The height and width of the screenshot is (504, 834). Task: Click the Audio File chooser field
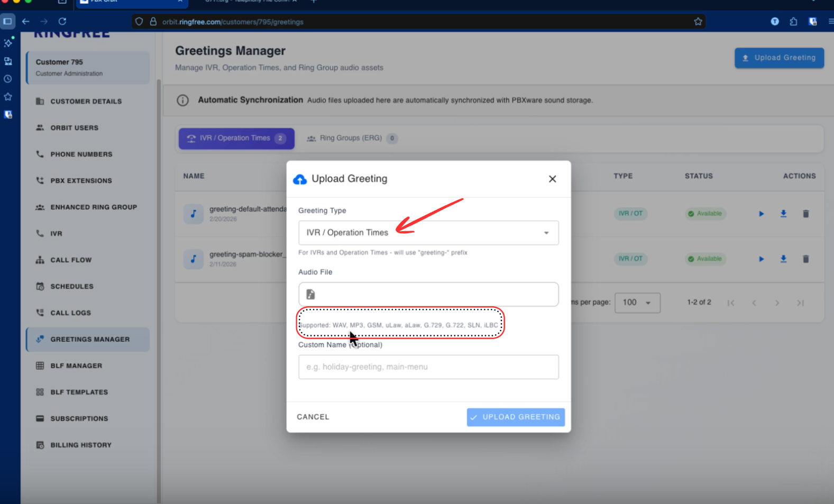pos(428,295)
